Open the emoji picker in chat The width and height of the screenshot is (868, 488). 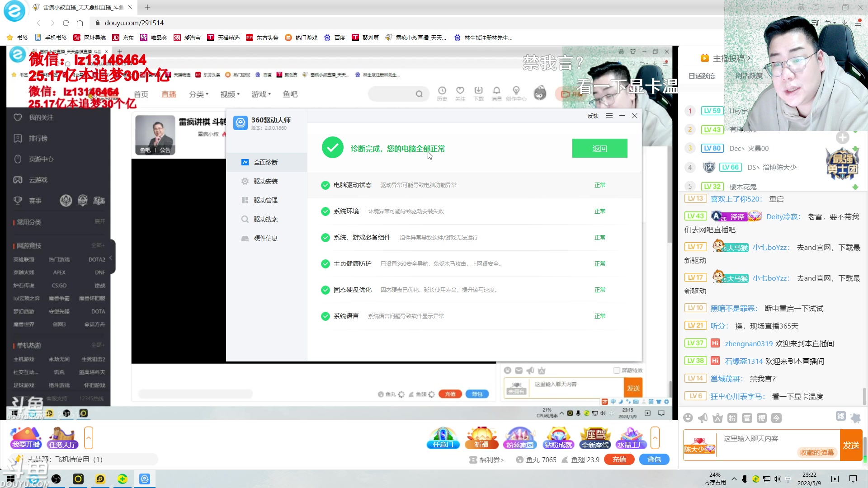pos(688,418)
